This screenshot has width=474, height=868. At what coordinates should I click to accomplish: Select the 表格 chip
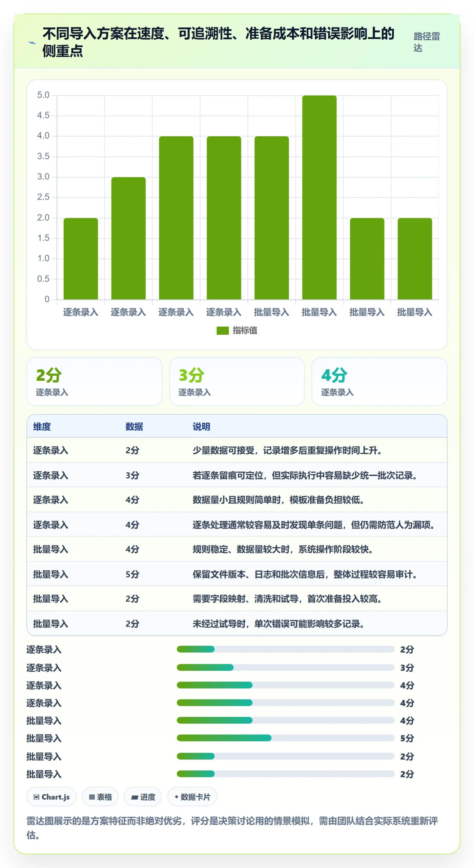tap(100, 797)
